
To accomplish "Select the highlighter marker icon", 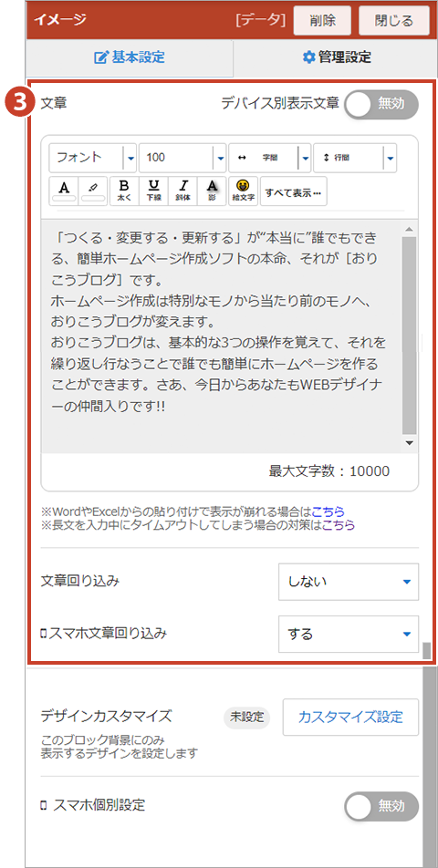I will pyautogui.click(x=93, y=191).
